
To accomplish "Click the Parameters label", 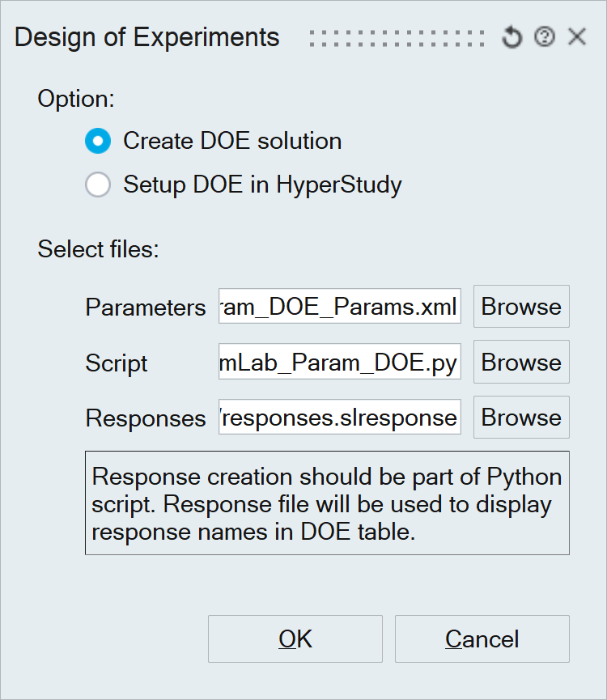I will 146,308.
